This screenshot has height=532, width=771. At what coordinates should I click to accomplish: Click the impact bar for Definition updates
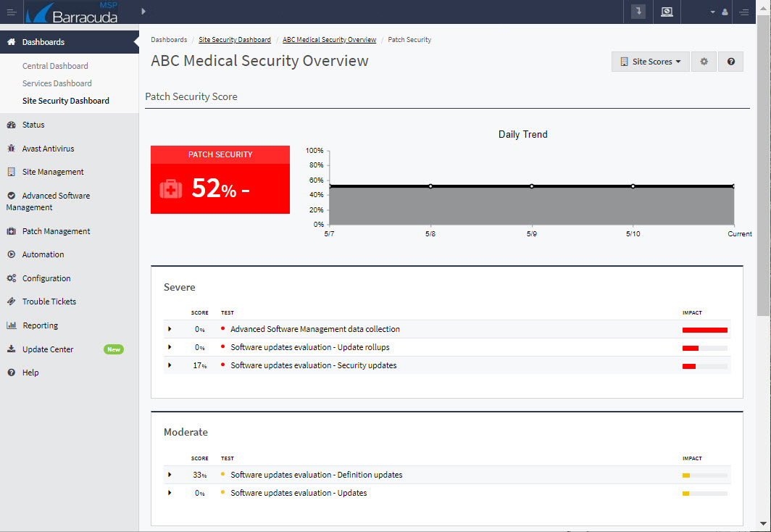click(704, 475)
